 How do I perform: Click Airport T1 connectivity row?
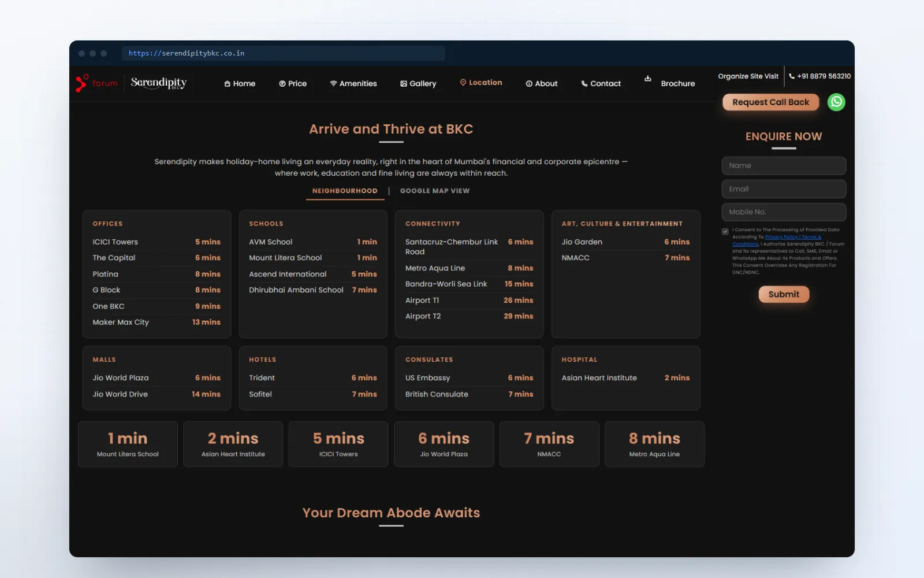tap(470, 301)
